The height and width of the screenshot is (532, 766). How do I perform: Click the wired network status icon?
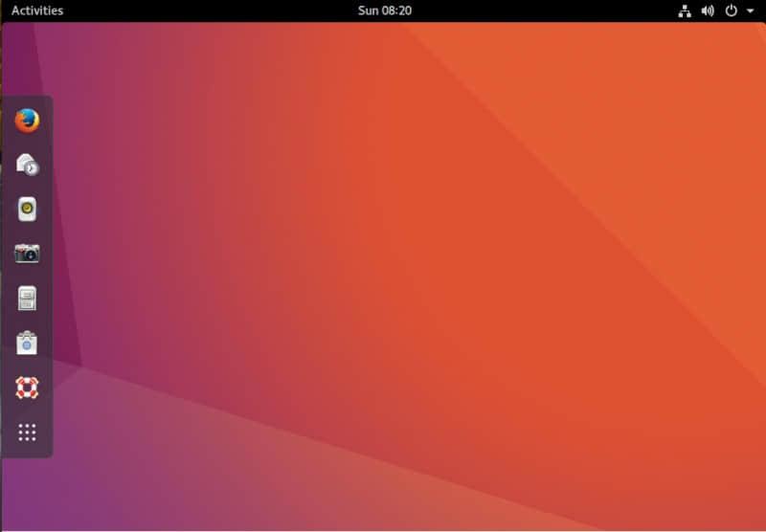tap(685, 11)
